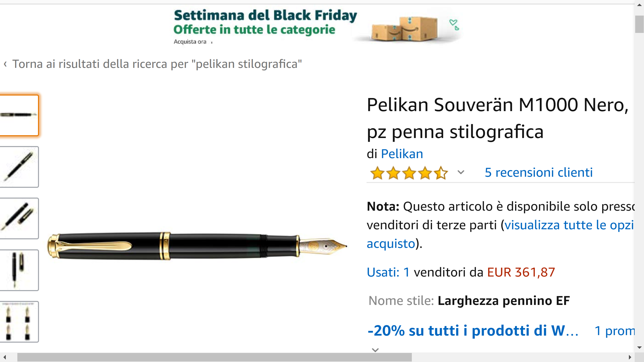Click the Amazon boxes banner image
644x362 pixels.
click(405, 29)
